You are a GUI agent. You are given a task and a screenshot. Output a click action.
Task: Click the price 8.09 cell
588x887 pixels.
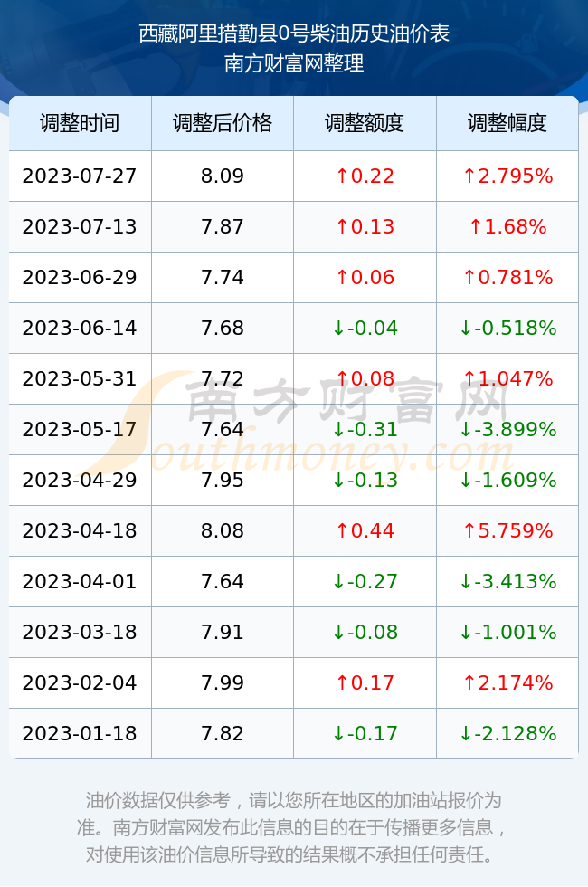[223, 176]
